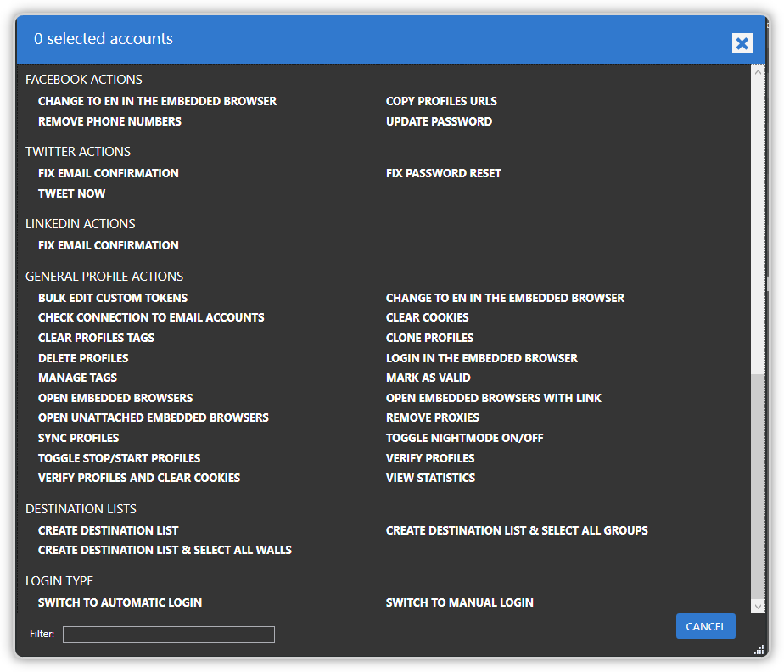Run Sync Profiles
This screenshot has height=672, width=784.
click(x=79, y=438)
